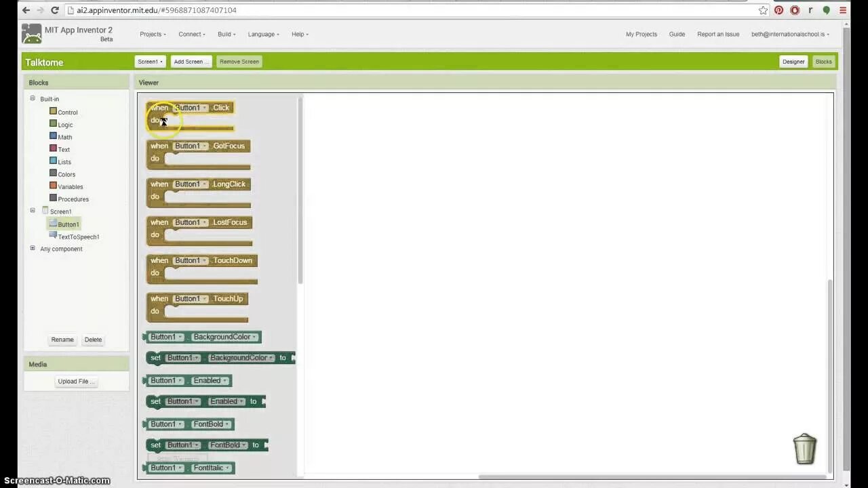868x488 pixels.
Task: Click the workspace horizontal scrollbar
Action: coord(652,476)
